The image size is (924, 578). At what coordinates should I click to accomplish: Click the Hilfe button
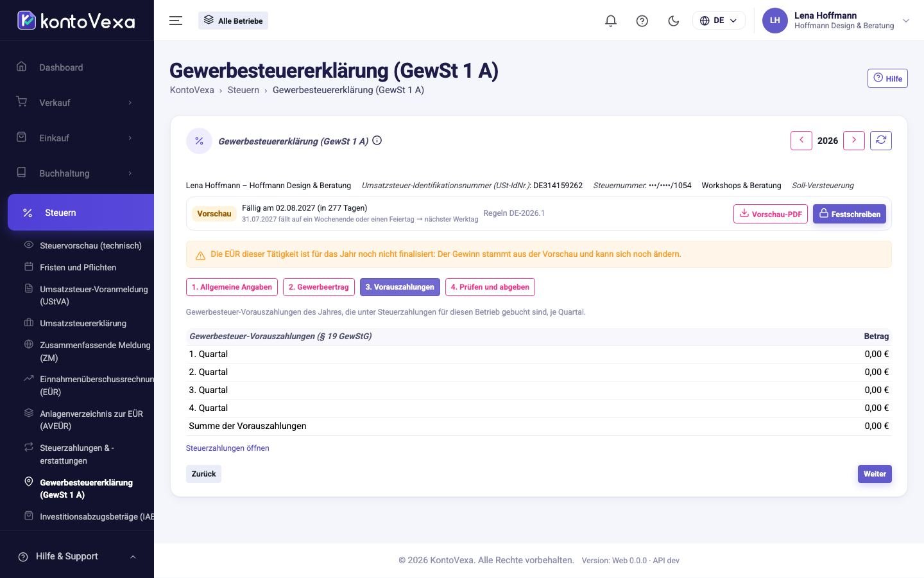(887, 78)
